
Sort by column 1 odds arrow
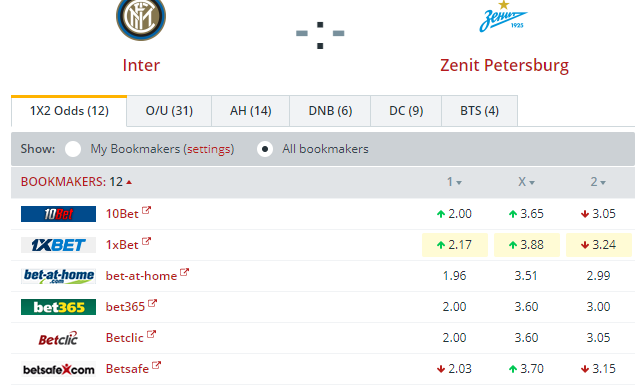pos(459,183)
